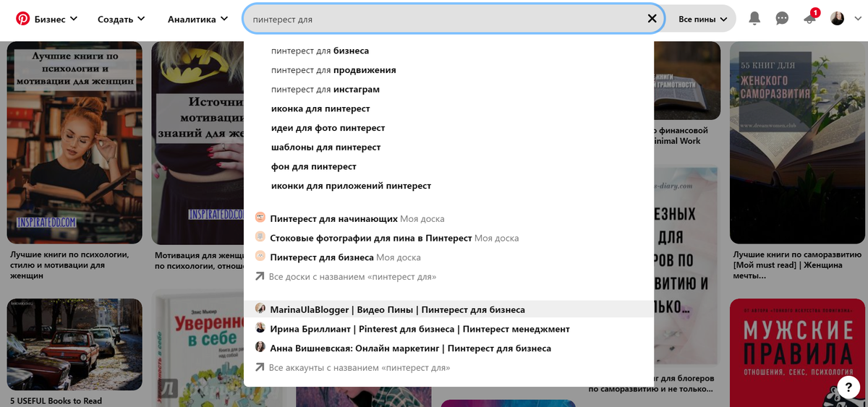
Task: Open the help question mark button
Action: coord(848,386)
